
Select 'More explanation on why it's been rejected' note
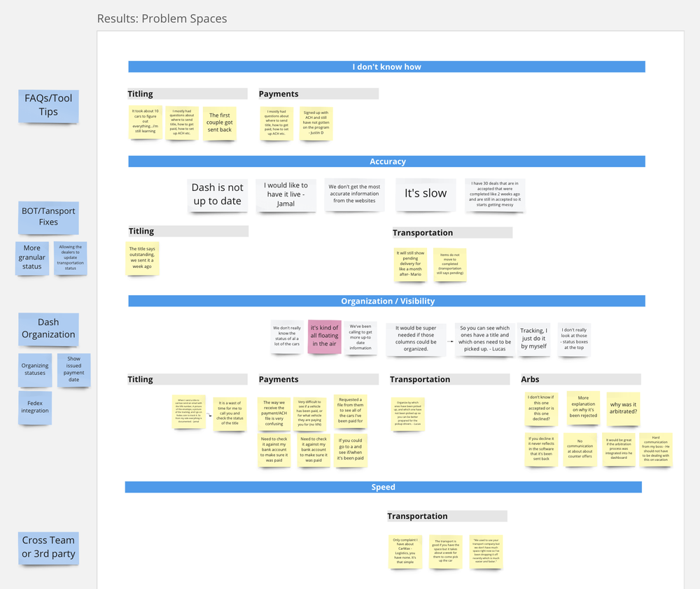(584, 407)
